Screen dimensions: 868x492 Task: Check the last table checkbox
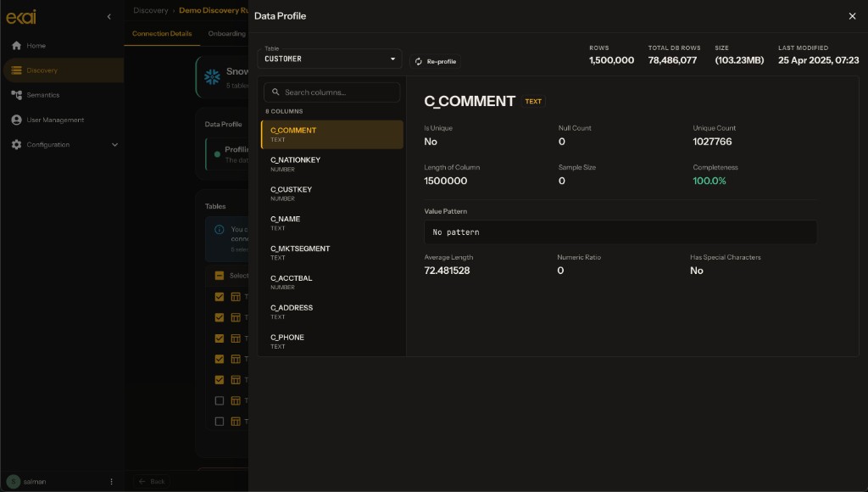point(220,422)
